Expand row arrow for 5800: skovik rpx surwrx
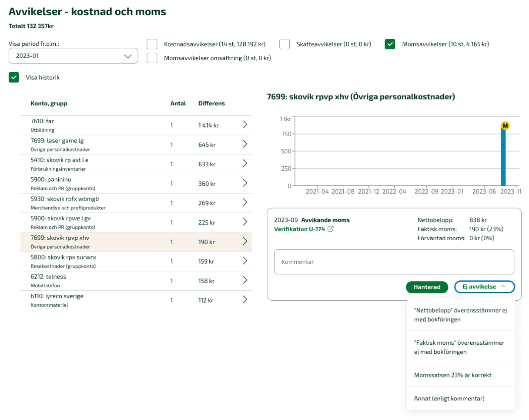 pyautogui.click(x=245, y=261)
